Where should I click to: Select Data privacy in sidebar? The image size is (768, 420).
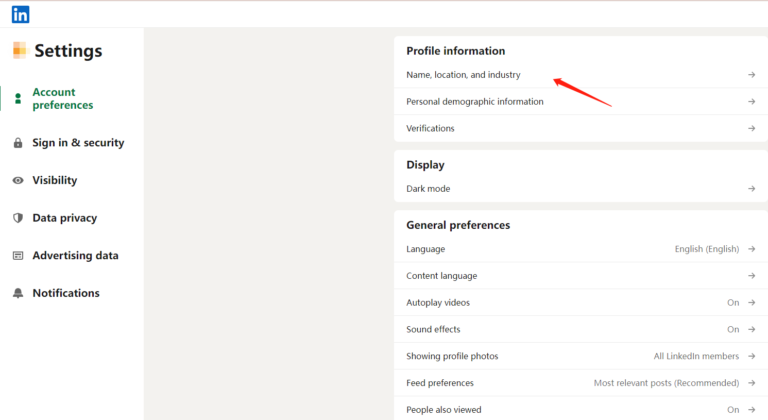65,218
